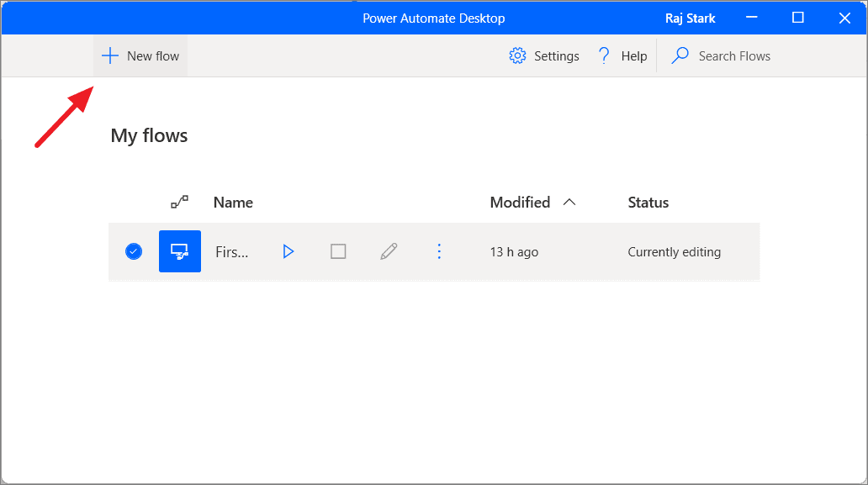Select the flow named Firs...
Viewport: 868px width, 485px height.
(232, 251)
